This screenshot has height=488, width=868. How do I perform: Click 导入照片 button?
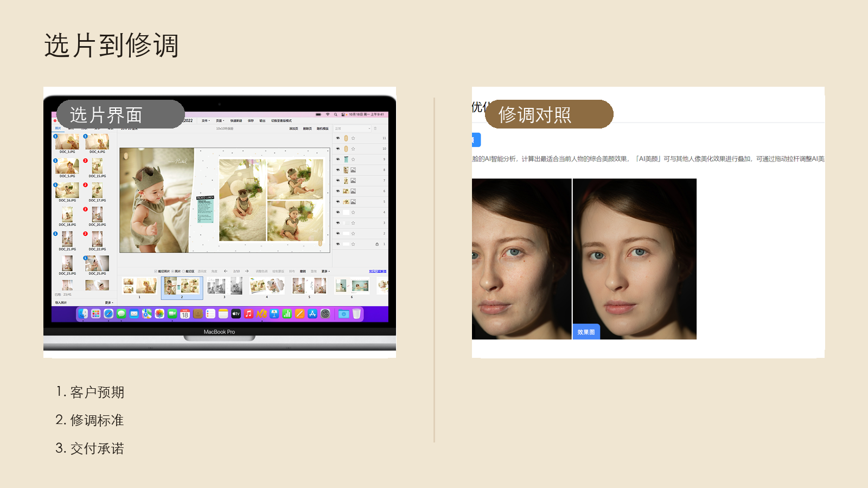[x=61, y=303]
